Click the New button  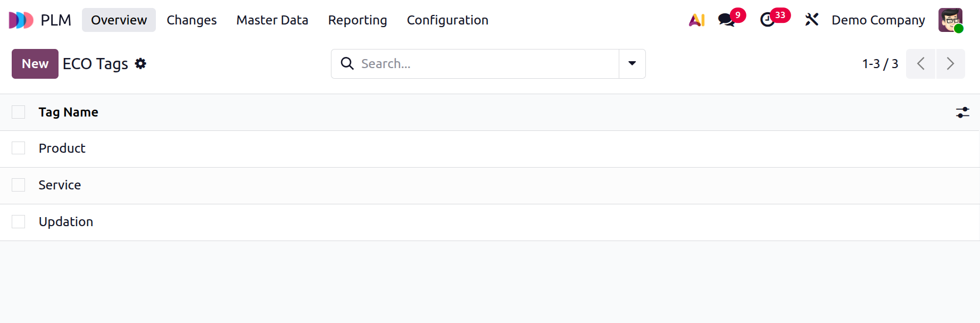click(x=35, y=64)
